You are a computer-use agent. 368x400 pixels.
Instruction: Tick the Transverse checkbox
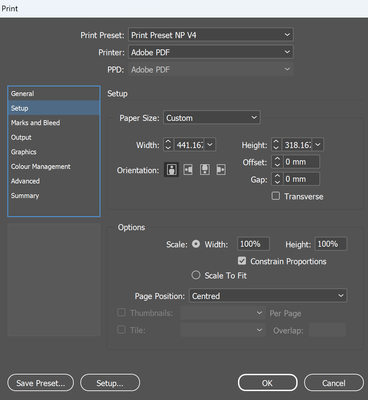[x=276, y=196]
